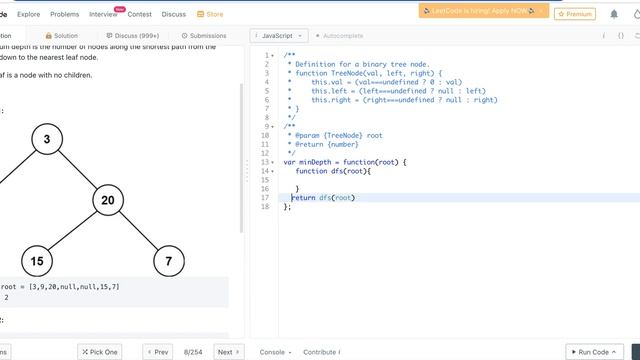Click tree node 3 in the diagram
The width and height of the screenshot is (640, 360).
pos(47,139)
